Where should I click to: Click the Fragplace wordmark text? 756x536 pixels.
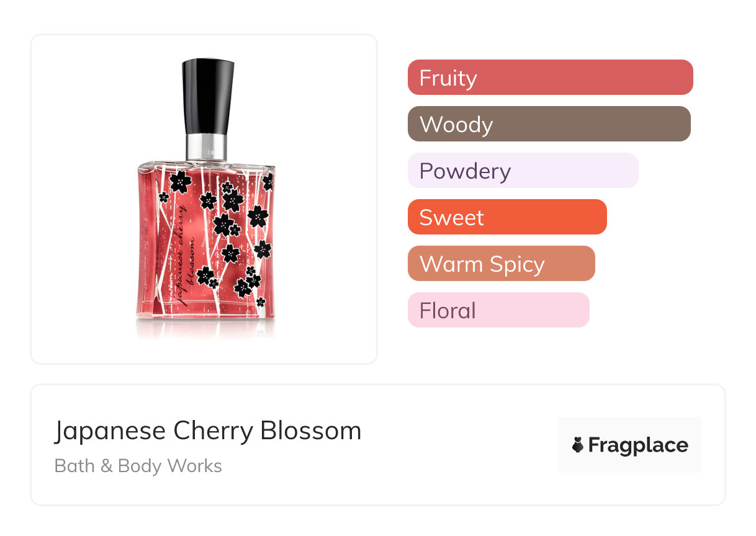pos(638,445)
